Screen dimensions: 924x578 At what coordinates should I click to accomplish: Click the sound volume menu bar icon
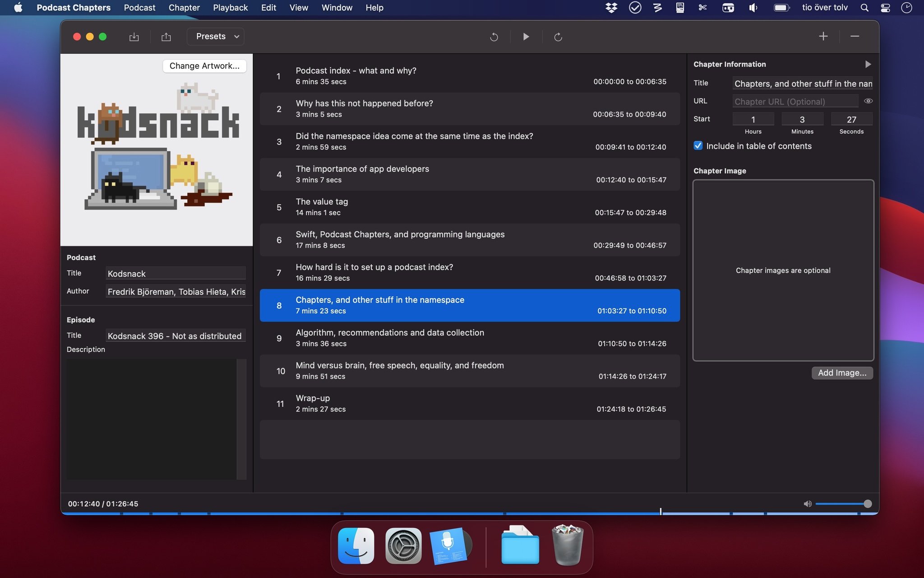[753, 8]
